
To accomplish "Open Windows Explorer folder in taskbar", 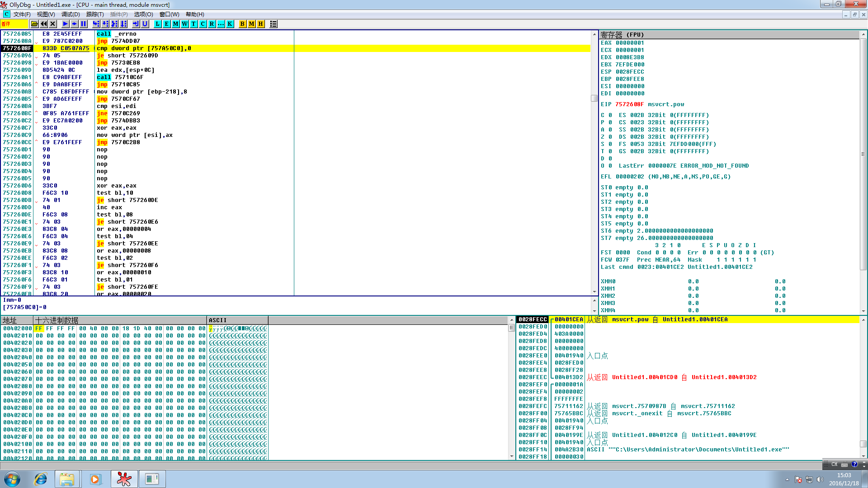I will click(x=67, y=479).
